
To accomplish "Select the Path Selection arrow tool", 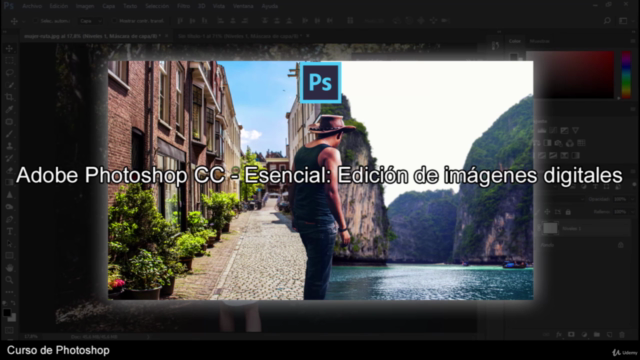I will click(x=9, y=244).
